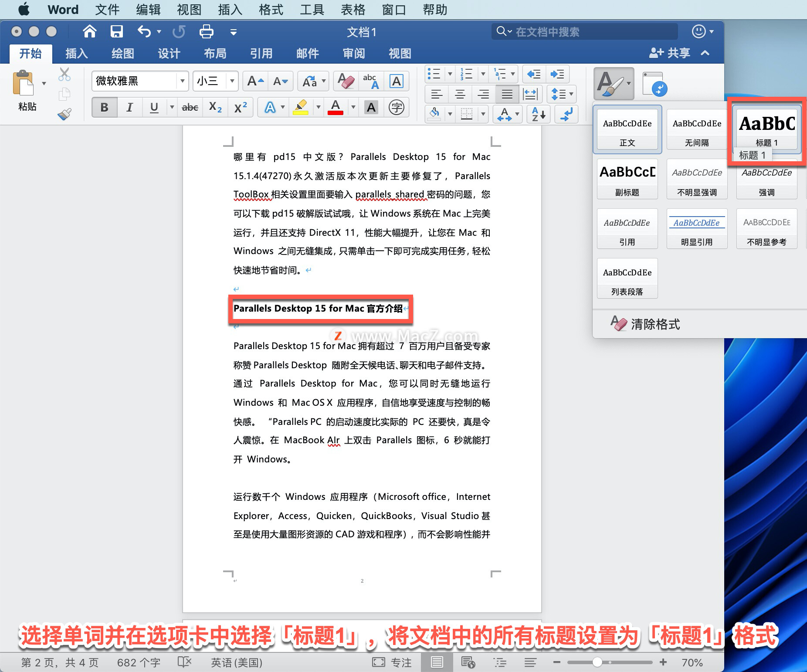Open the Styles gallery dropdown button
807x672 pixels.
[614, 84]
